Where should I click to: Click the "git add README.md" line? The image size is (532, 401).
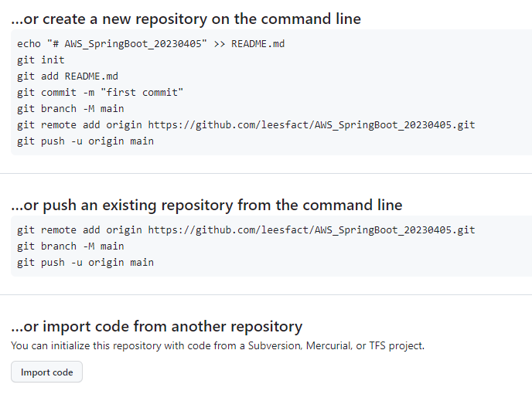click(67, 76)
